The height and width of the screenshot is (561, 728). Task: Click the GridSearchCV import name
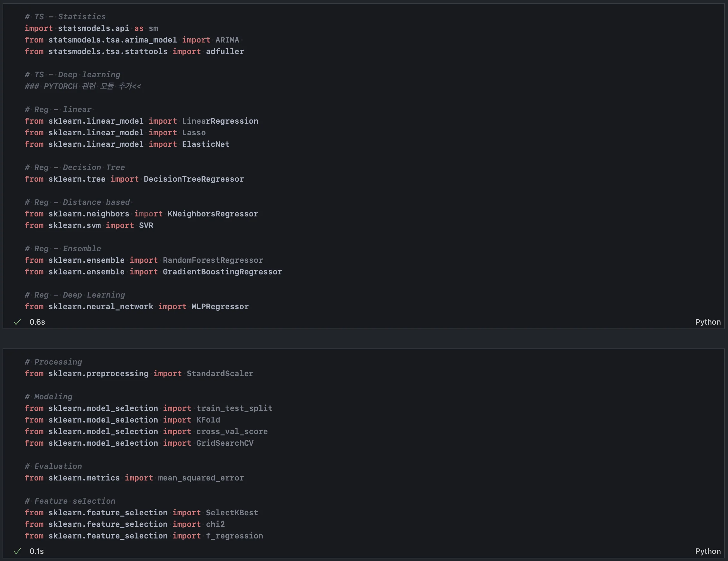[x=225, y=443]
